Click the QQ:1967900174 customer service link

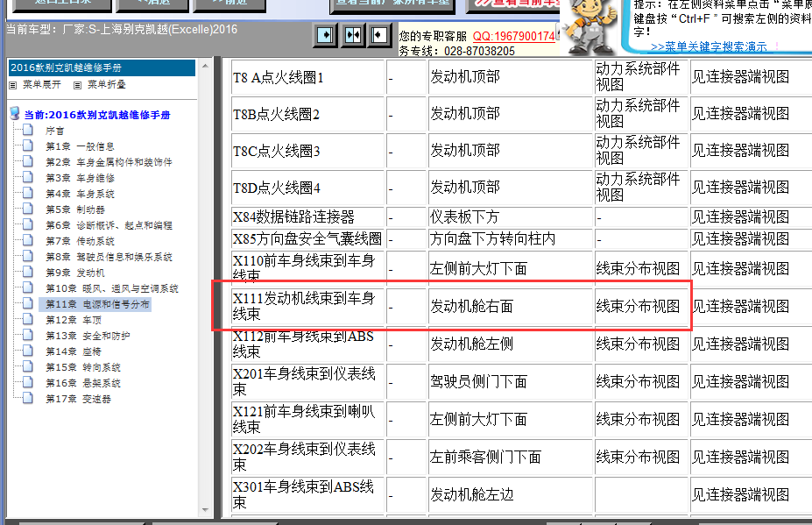tap(513, 36)
